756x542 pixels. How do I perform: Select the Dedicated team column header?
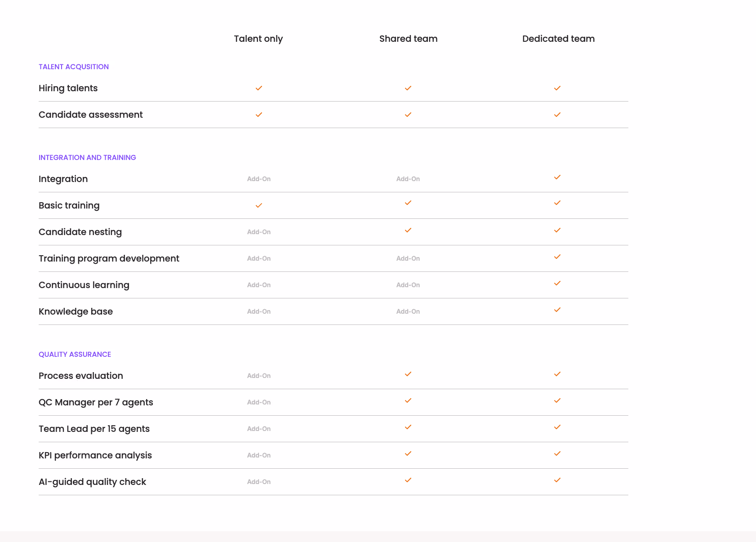[558, 39]
